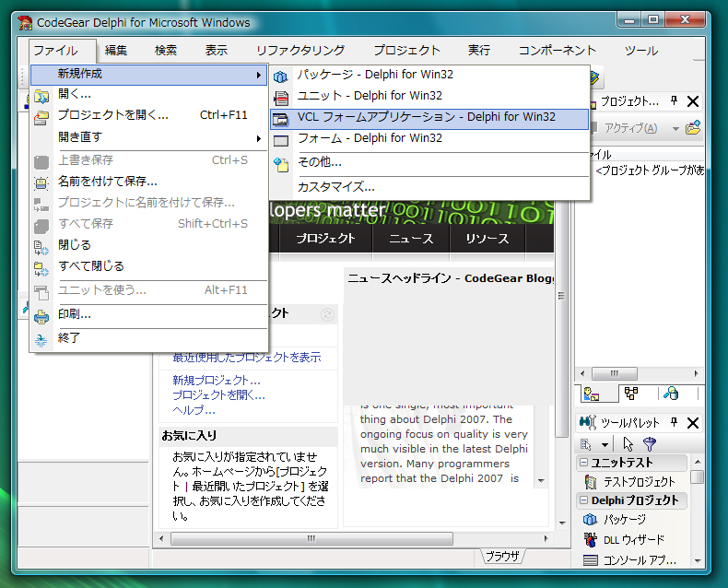This screenshot has width=728, height=588.
Task: Open the コンポーネント menu
Action: coord(558,50)
